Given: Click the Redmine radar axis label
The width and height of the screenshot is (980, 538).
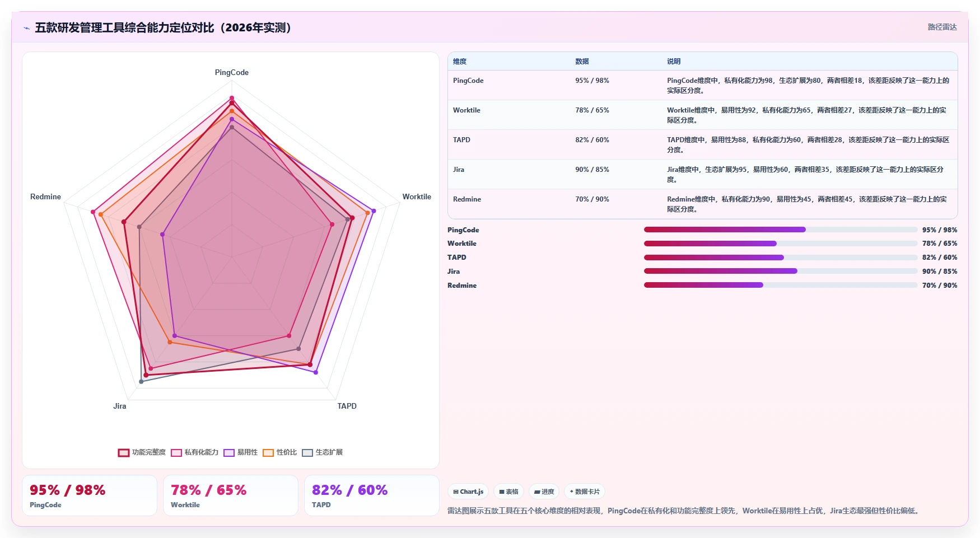Looking at the screenshot, I should pyautogui.click(x=45, y=197).
